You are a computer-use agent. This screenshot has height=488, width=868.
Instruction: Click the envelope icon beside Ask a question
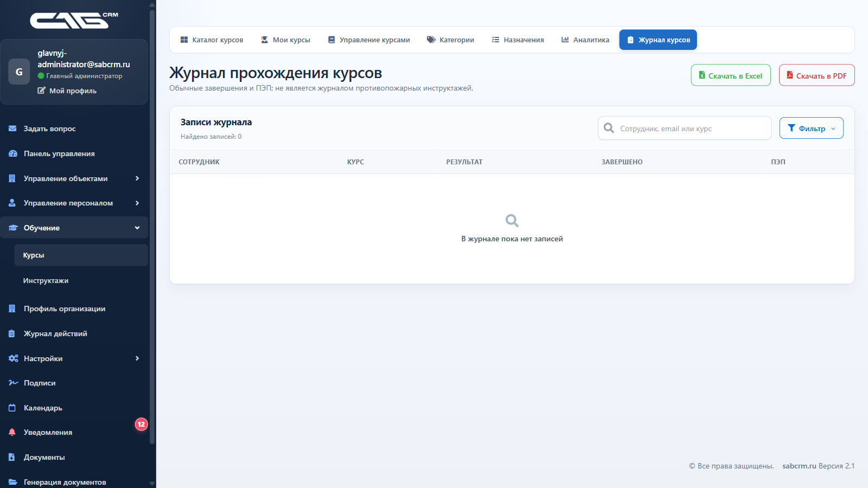(12, 129)
